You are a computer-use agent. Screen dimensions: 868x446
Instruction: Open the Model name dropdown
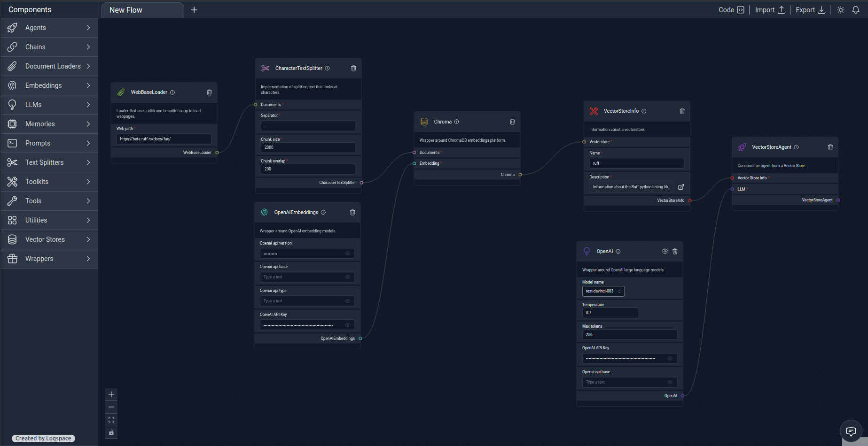pos(603,292)
